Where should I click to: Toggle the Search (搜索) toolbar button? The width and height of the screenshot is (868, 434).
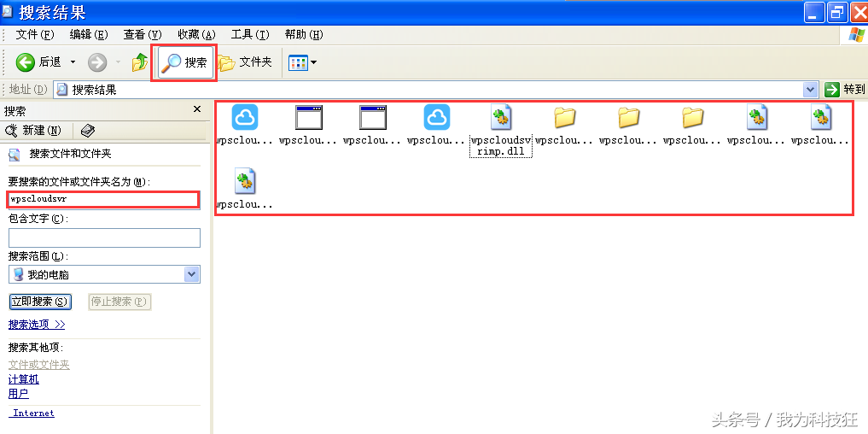click(186, 62)
